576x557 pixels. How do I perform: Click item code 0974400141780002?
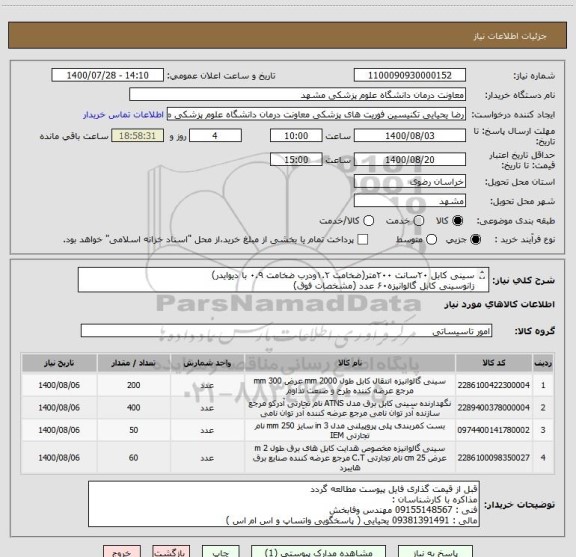[x=494, y=430]
